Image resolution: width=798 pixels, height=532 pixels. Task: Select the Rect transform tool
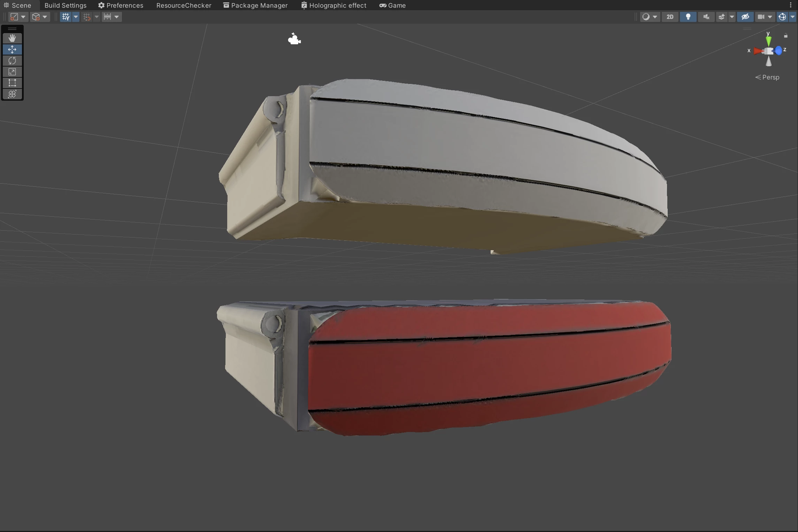pyautogui.click(x=12, y=83)
